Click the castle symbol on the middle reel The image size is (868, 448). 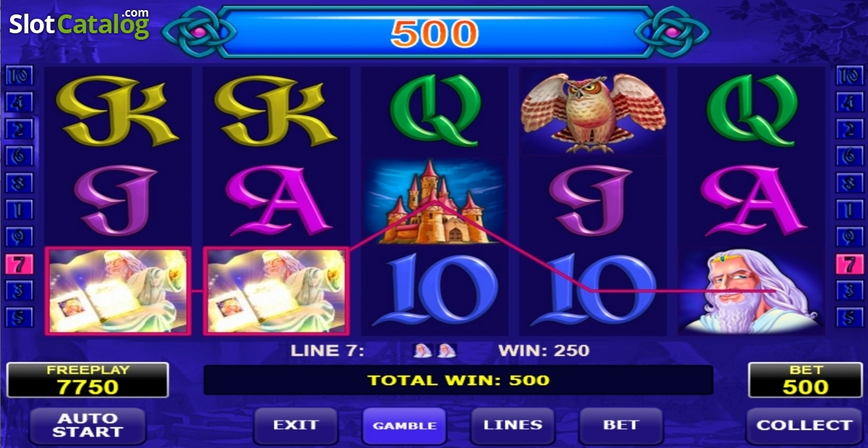click(x=434, y=202)
